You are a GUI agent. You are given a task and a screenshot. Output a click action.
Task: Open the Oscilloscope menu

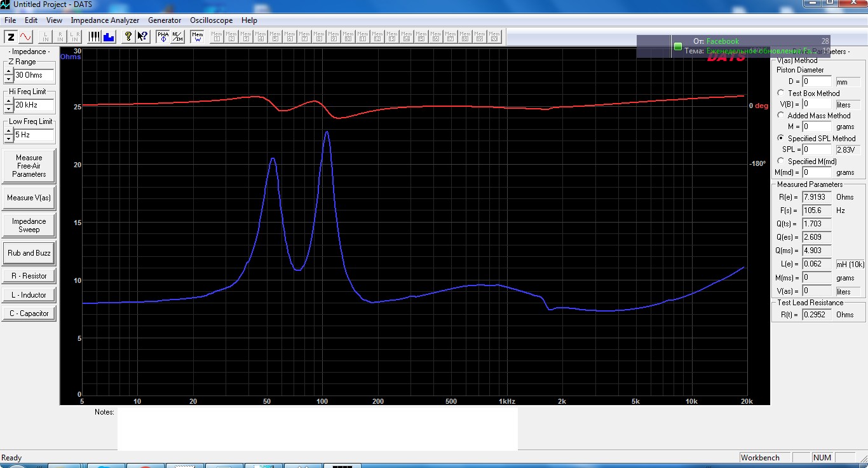[212, 20]
